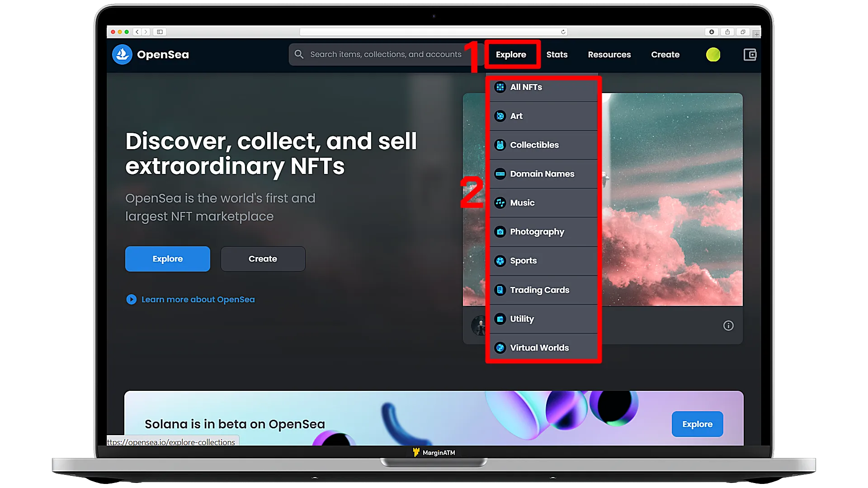Image resolution: width=868 pixels, height=488 pixels.
Task: Click the info icon on the featured NFT card
Action: point(728,326)
